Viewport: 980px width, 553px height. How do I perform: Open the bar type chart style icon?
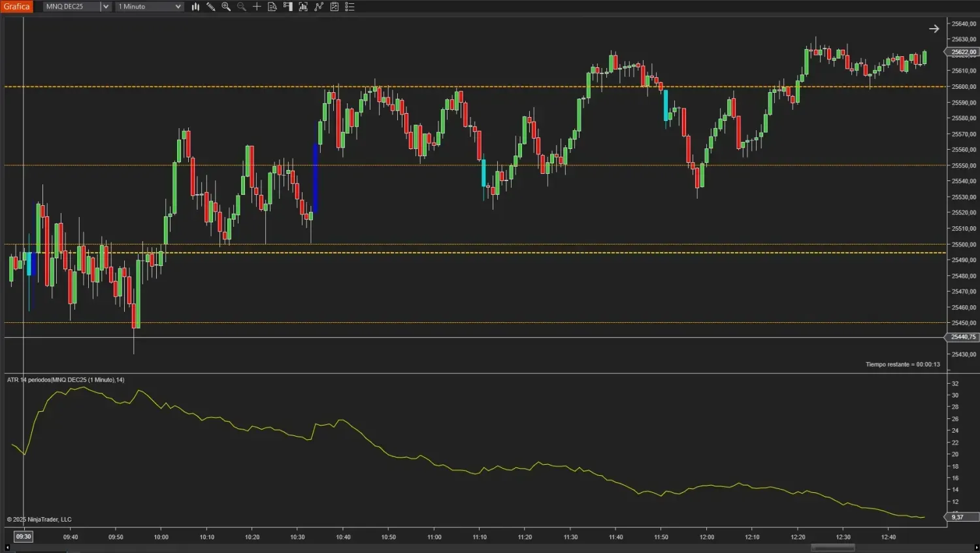pos(195,7)
